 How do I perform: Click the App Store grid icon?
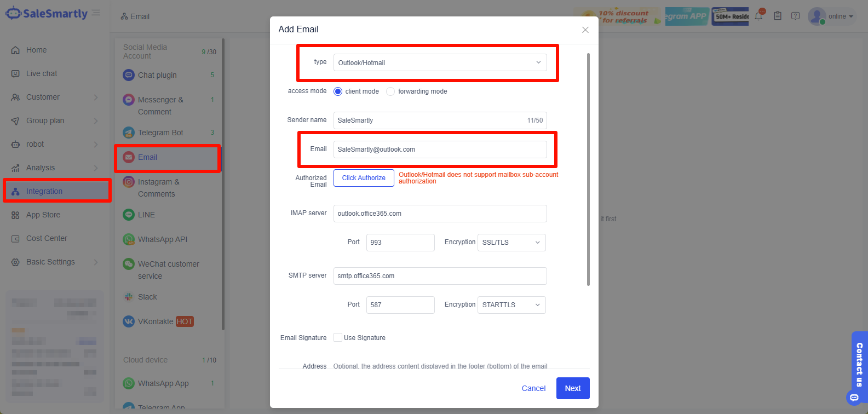pos(15,215)
